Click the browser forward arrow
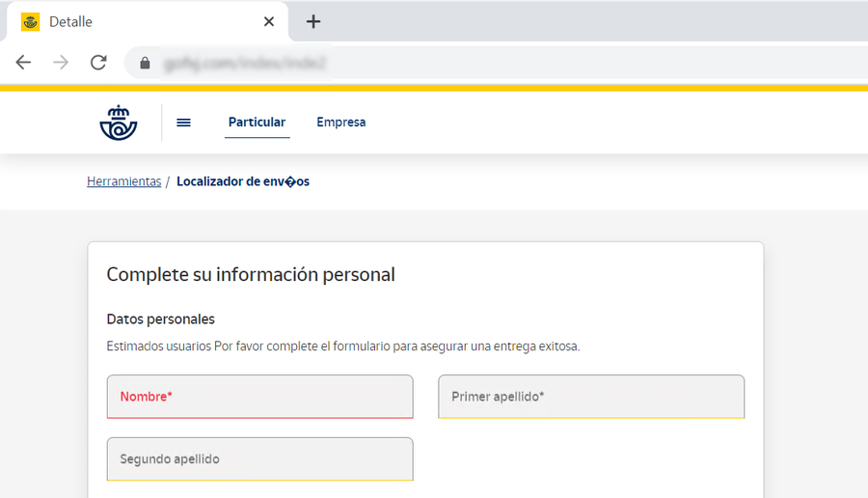 click(61, 63)
